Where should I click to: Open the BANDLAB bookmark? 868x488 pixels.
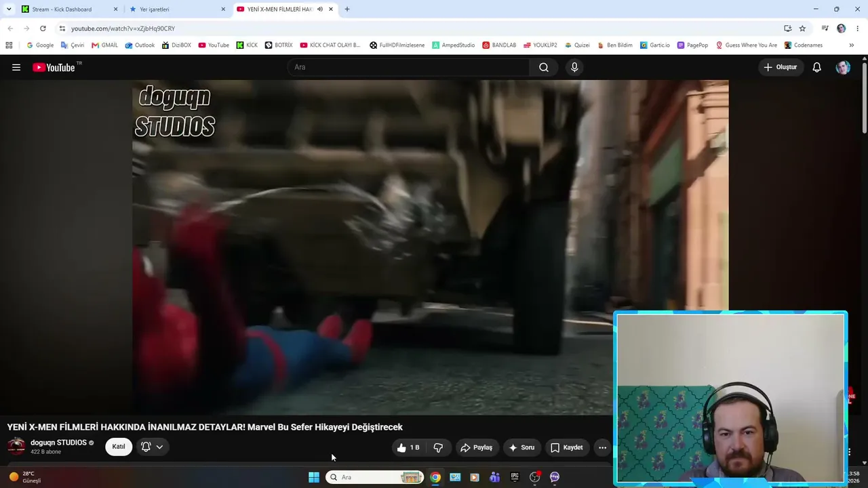tap(499, 45)
